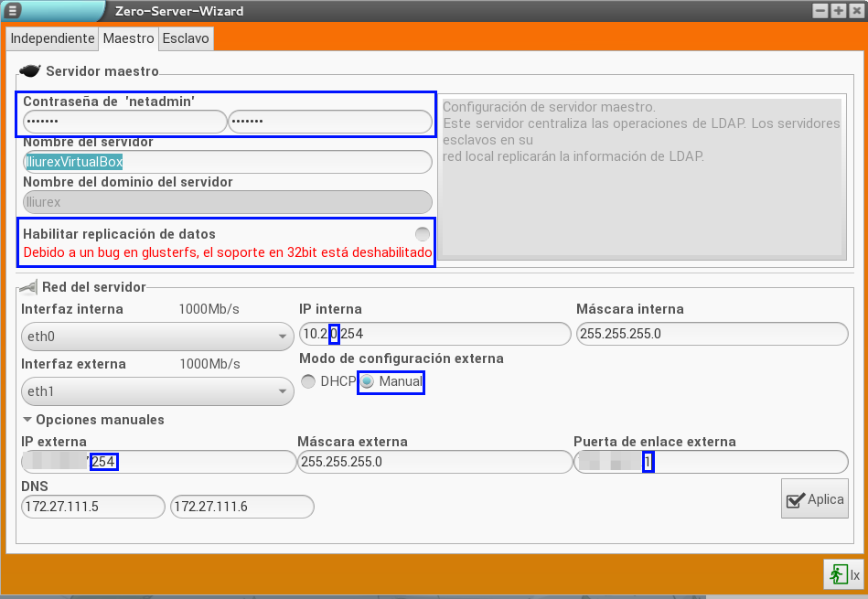Select the Maestro tab
The width and height of the screenshot is (868, 599).
pyautogui.click(x=128, y=38)
